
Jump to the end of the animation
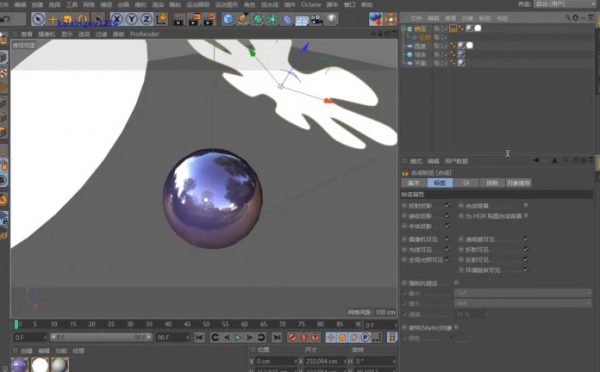tap(277, 338)
